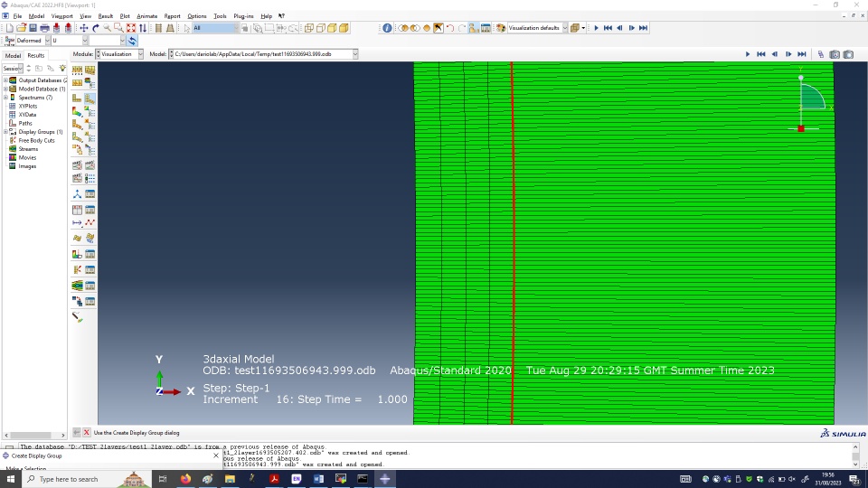868x488 pixels.
Task: Open Firefox from the Windows taskbar
Action: coord(185,479)
